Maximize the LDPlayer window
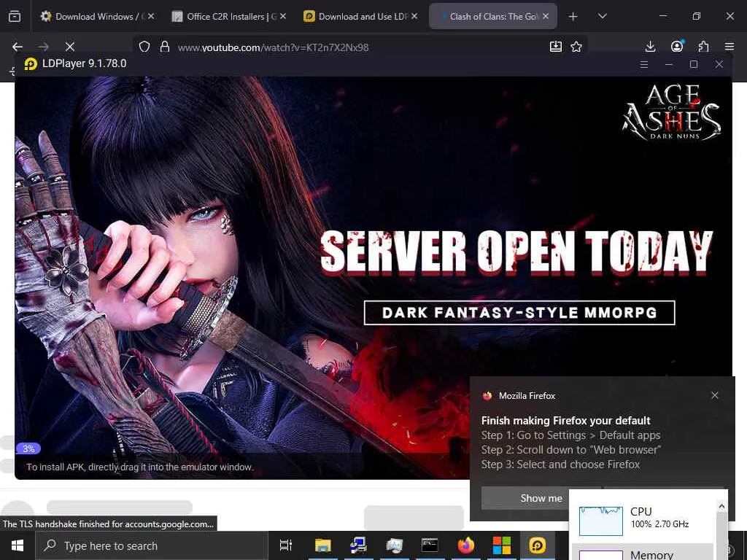Image resolution: width=747 pixels, height=560 pixels. (x=694, y=64)
